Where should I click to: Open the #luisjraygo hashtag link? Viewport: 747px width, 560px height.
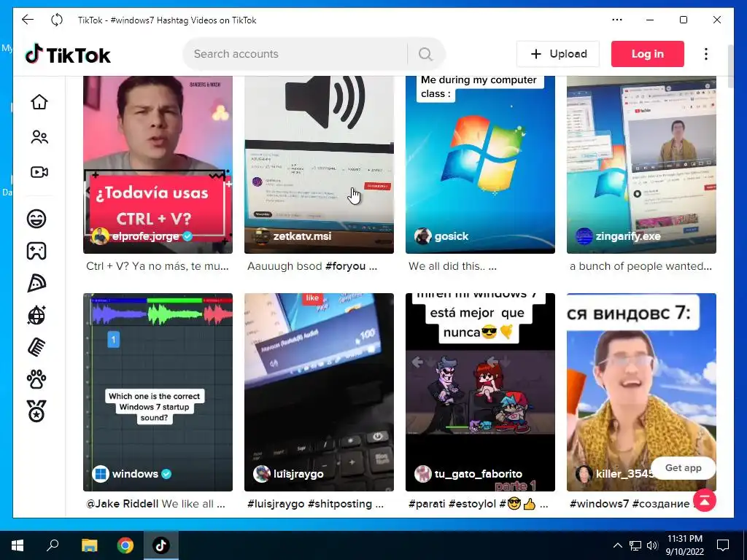point(276,504)
